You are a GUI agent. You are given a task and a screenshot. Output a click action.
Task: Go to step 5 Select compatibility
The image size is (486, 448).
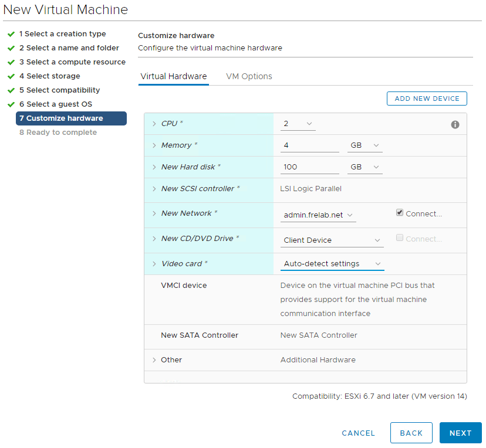59,90
